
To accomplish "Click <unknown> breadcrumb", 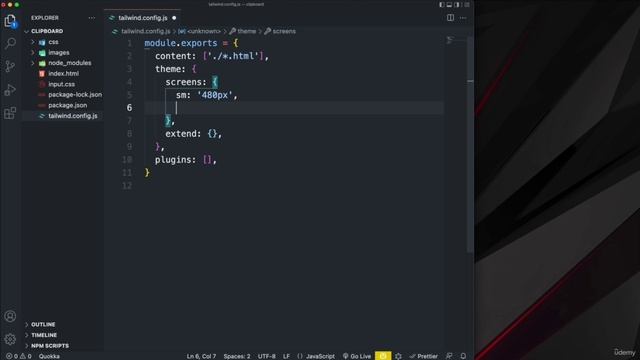I will coord(203,31).
